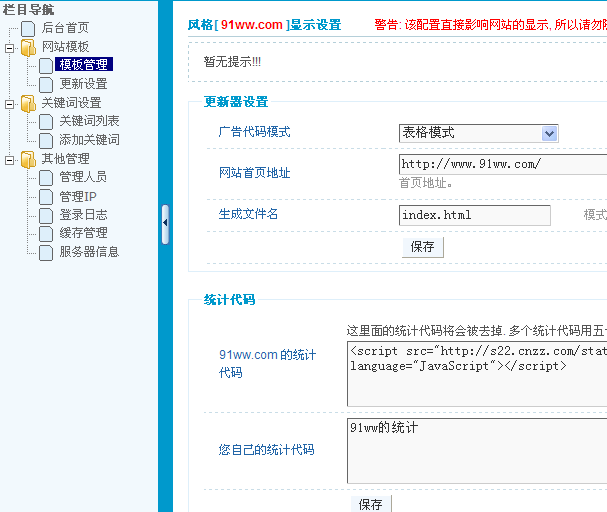Click the 广告代码模式 label

[255, 132]
